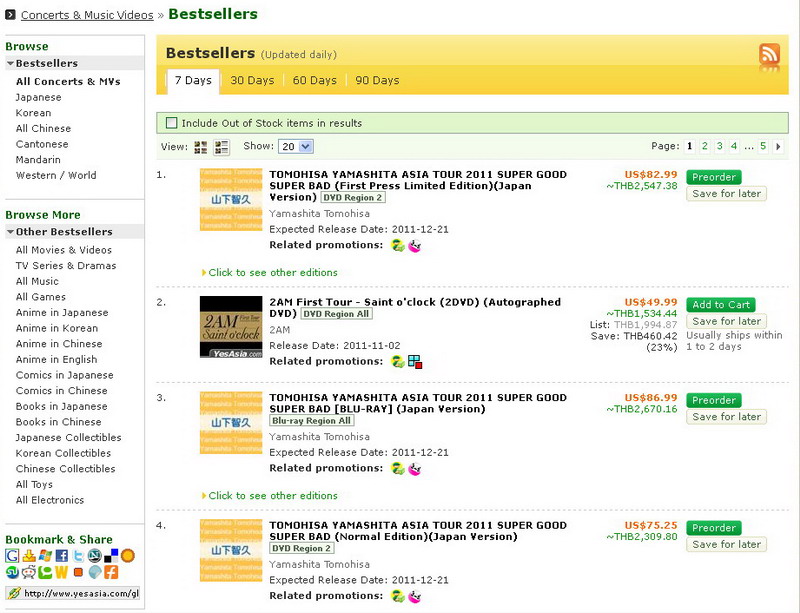Share via Windows Live icon
The width and height of the screenshot is (800, 613).
[45, 555]
